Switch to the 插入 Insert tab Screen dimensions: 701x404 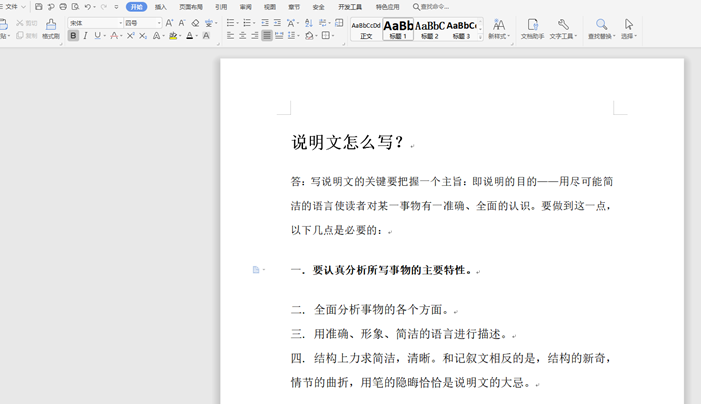160,7
